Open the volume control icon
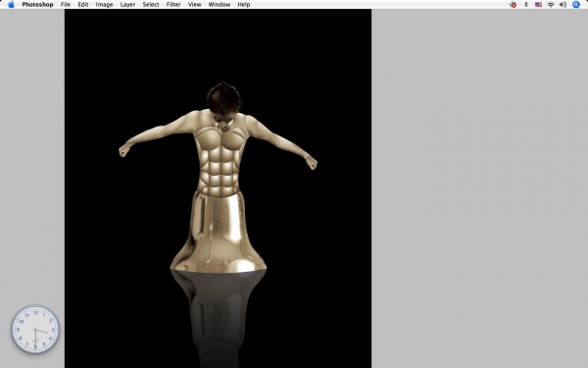 pos(563,5)
